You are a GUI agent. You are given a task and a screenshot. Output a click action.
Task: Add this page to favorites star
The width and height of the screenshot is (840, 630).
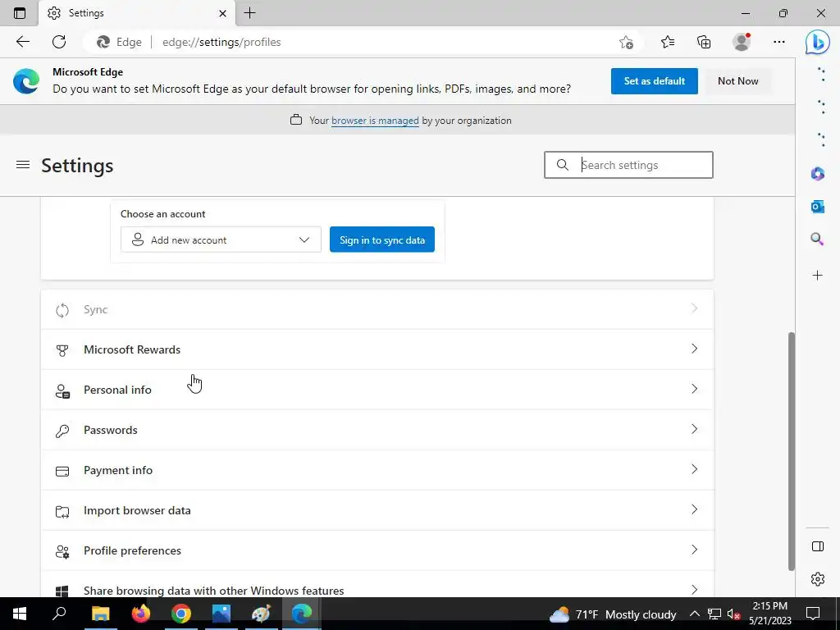pos(626,42)
